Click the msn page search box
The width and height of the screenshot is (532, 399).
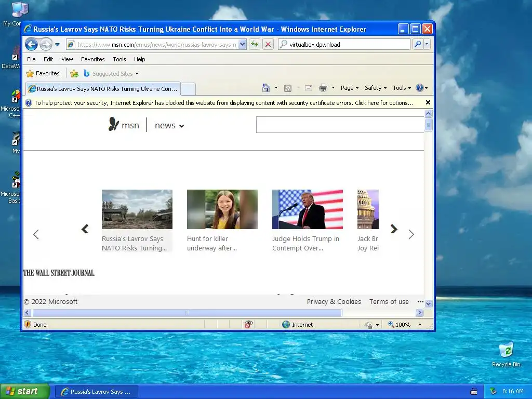click(x=340, y=125)
